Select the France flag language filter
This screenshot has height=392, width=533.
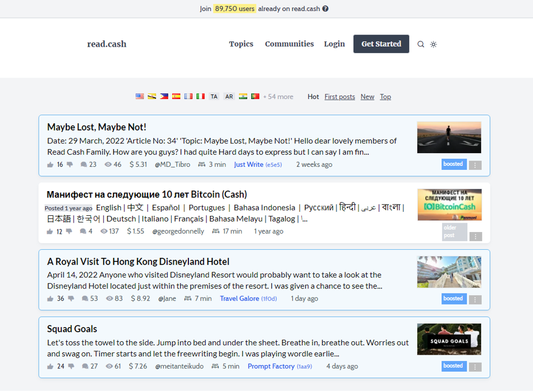tap(188, 97)
